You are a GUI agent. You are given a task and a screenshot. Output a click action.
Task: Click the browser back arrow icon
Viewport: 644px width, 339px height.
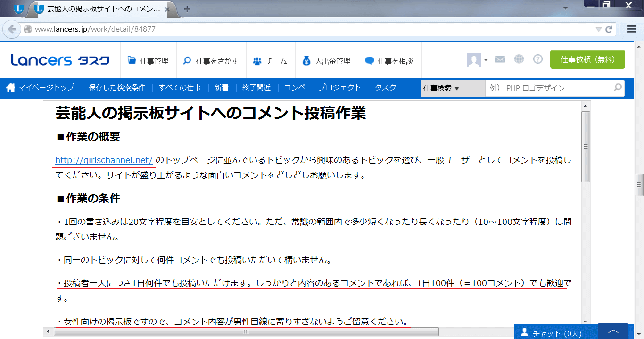pos(12,29)
